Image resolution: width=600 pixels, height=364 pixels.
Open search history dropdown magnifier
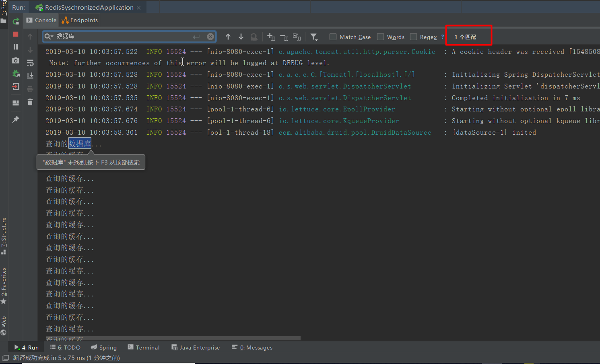(x=49, y=37)
